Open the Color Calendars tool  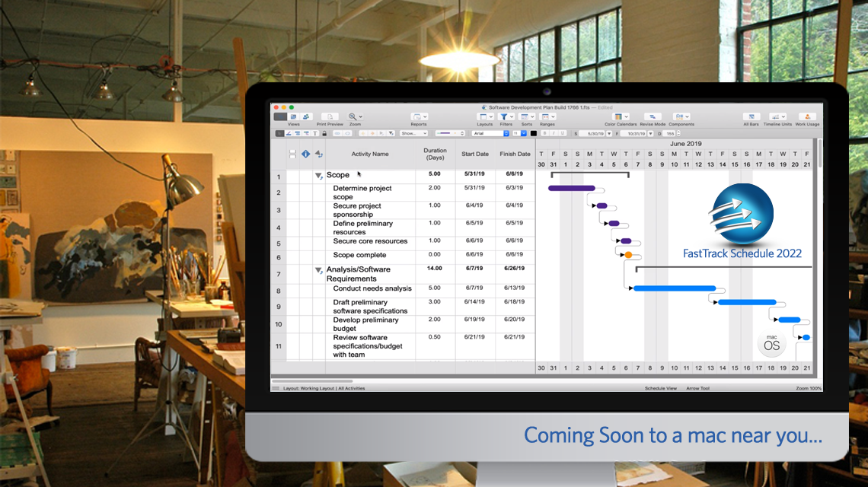click(618, 116)
